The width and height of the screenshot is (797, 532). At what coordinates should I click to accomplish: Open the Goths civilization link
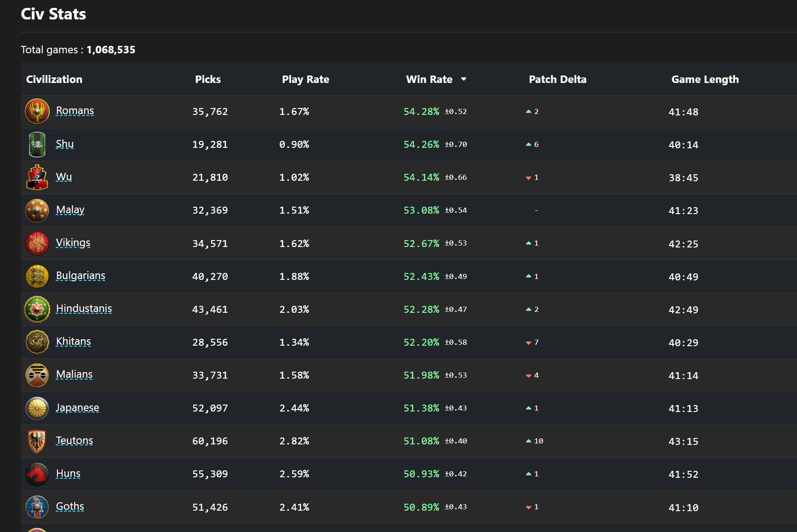pyautogui.click(x=70, y=507)
